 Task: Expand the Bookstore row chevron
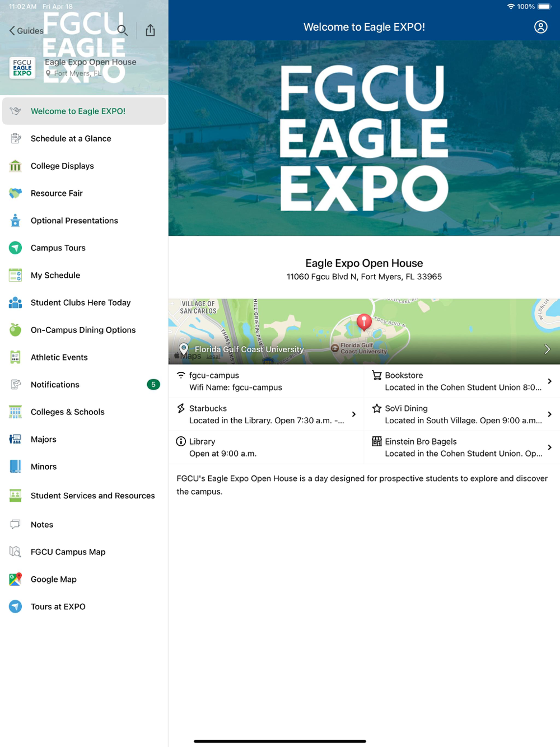[x=550, y=381]
